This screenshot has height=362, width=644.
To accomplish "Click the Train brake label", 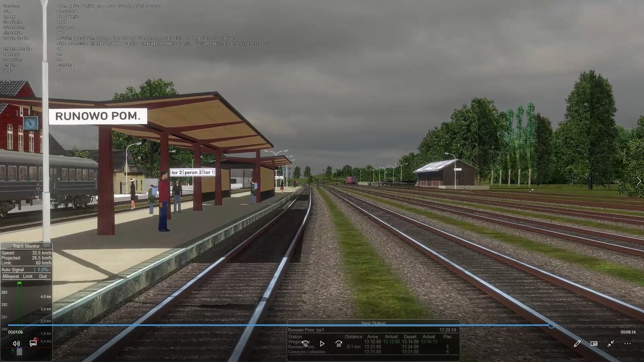I will [x=16, y=38].
